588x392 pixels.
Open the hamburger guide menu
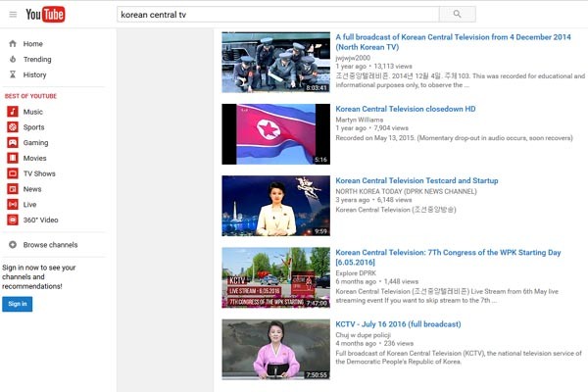[x=13, y=15]
